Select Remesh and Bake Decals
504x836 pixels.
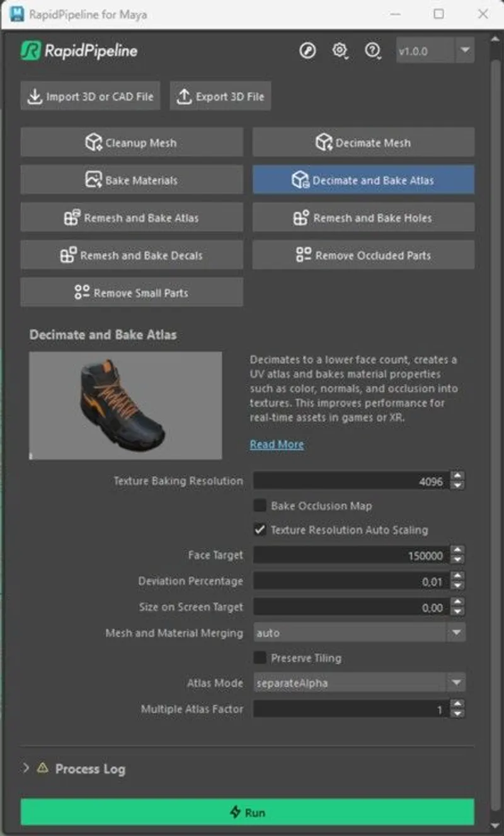tap(131, 255)
